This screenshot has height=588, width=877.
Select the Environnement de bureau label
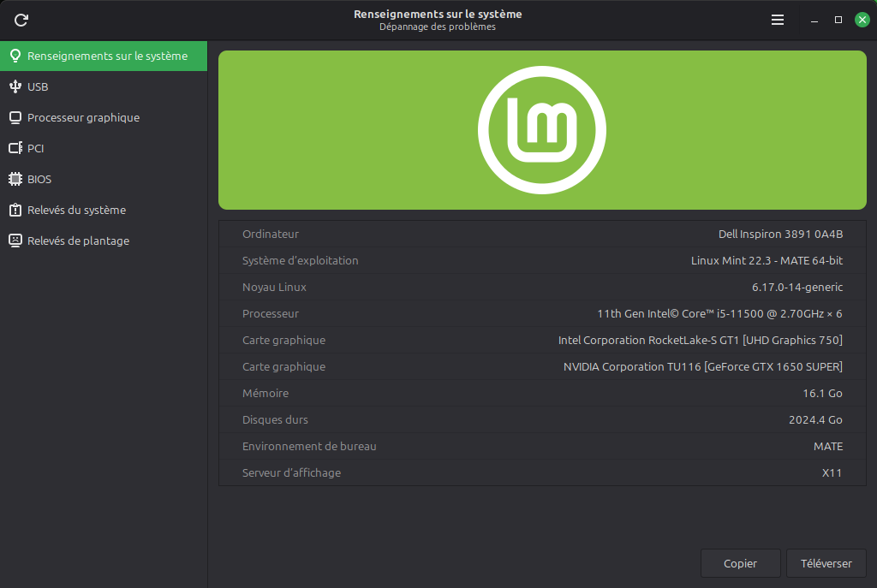click(308, 447)
